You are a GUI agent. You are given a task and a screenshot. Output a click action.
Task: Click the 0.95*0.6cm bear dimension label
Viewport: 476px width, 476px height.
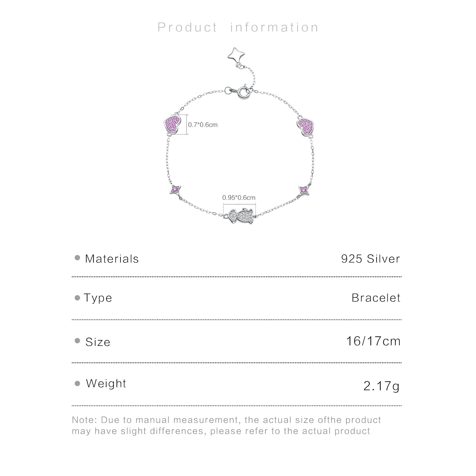[x=239, y=198]
